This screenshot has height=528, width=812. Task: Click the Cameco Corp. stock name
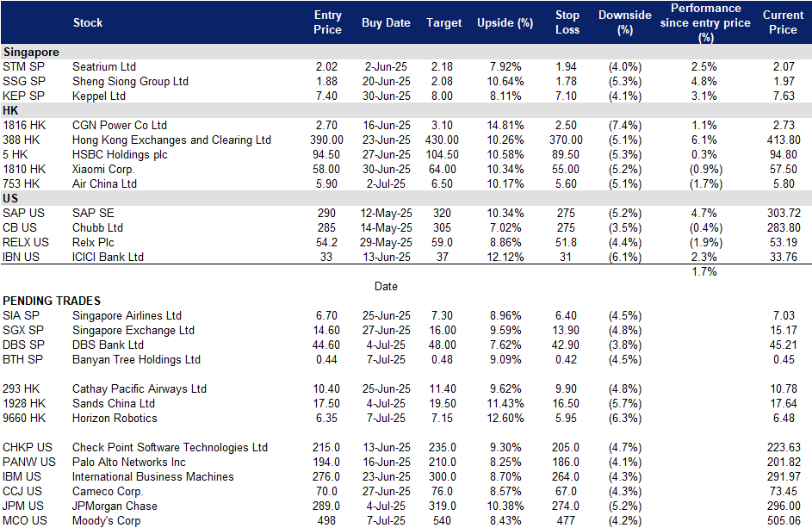[x=108, y=491]
